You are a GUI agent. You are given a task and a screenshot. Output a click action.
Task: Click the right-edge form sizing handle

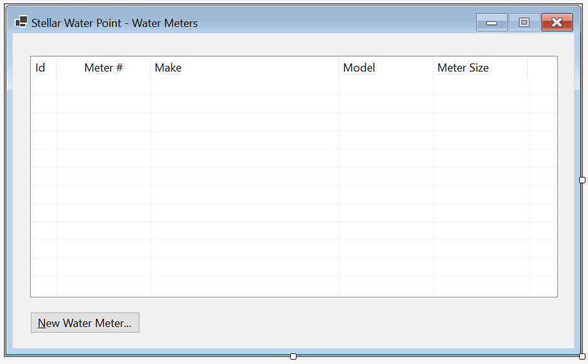582,180
